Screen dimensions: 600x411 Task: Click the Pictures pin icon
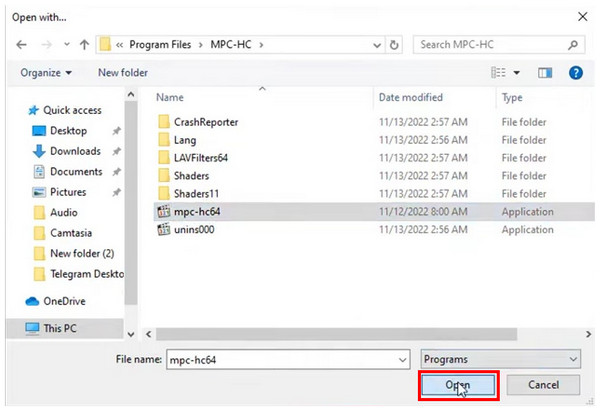pos(116,192)
